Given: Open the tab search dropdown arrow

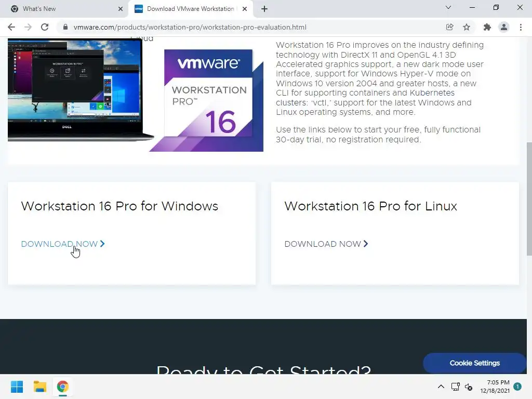Looking at the screenshot, I should click(x=448, y=7).
